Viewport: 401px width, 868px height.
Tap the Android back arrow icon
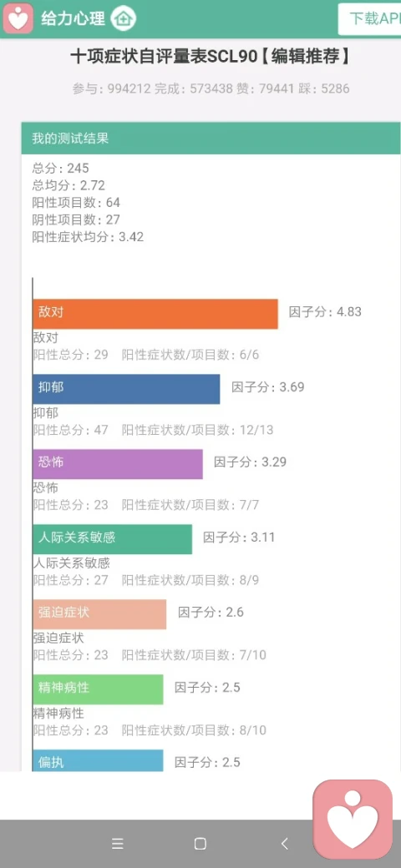pyautogui.click(x=285, y=844)
